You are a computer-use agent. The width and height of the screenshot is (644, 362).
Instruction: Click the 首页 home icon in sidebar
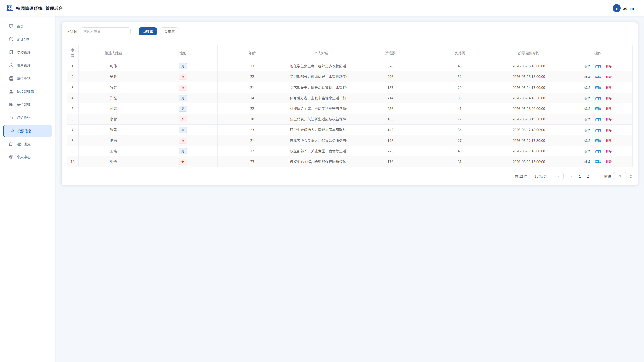[x=11, y=26]
